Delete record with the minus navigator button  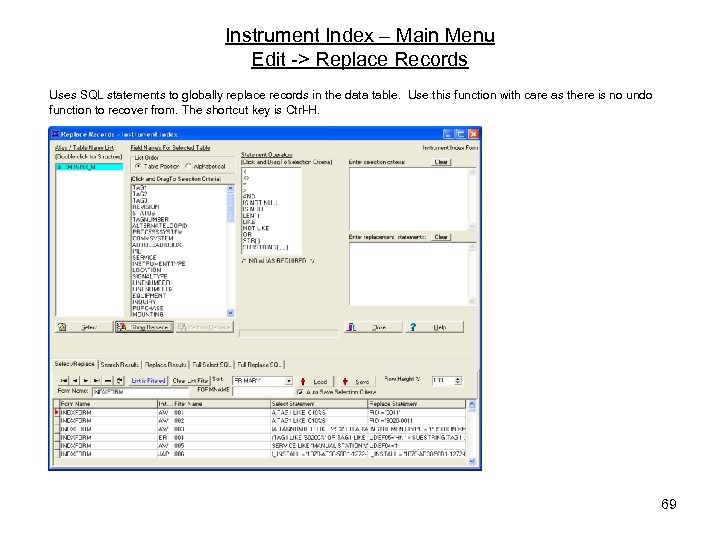(108, 381)
